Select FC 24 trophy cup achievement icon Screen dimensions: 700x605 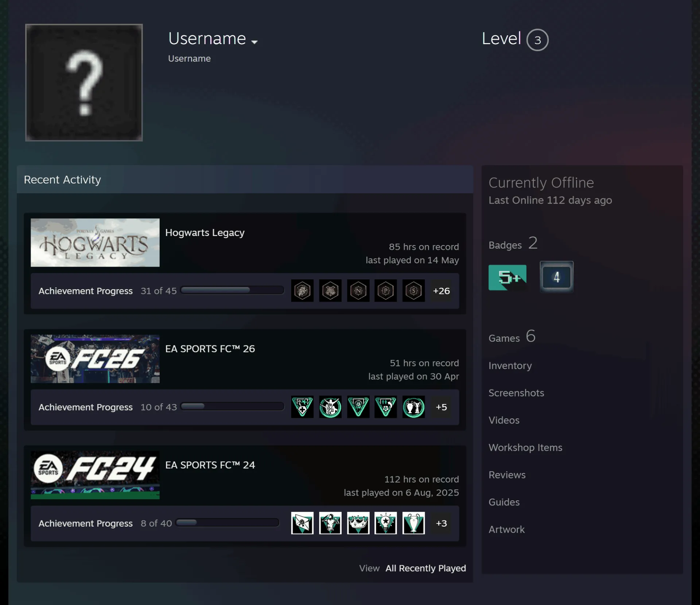pyautogui.click(x=413, y=523)
